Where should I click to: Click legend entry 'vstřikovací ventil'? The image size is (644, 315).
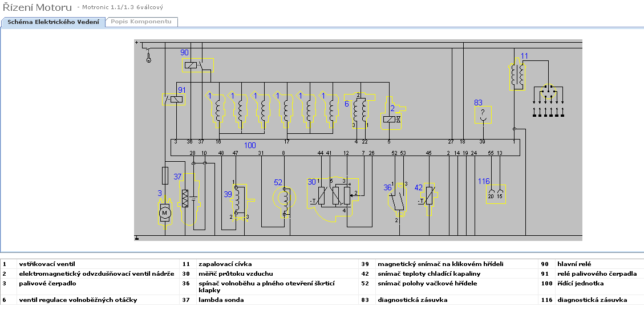click(47, 264)
